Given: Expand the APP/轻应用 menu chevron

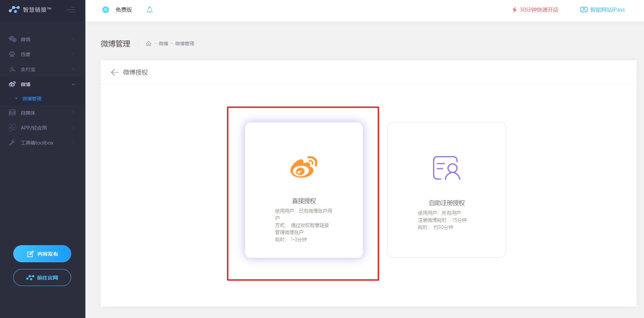Looking at the screenshot, I should coord(73,128).
